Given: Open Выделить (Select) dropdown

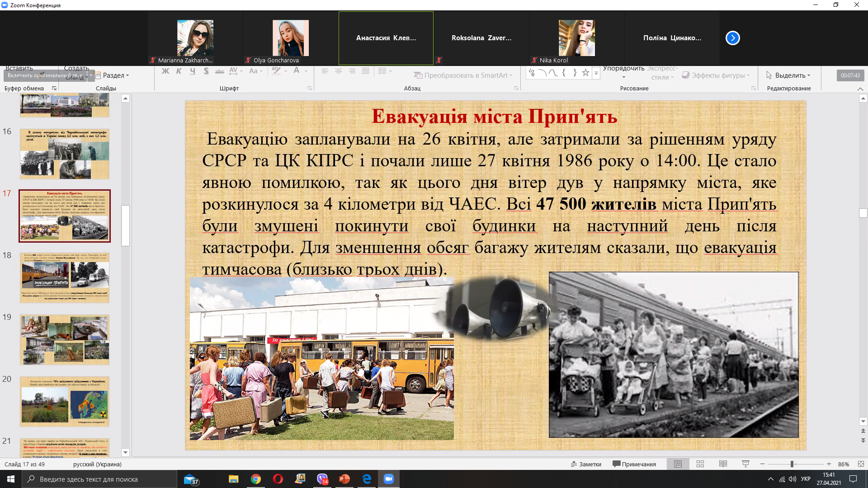Looking at the screenshot, I should tap(788, 75).
